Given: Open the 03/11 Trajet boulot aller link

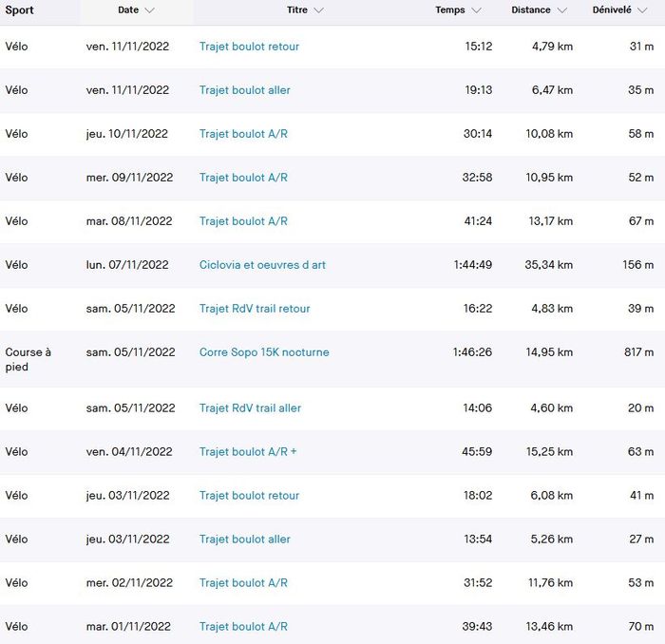Looking at the screenshot, I should tap(245, 540).
